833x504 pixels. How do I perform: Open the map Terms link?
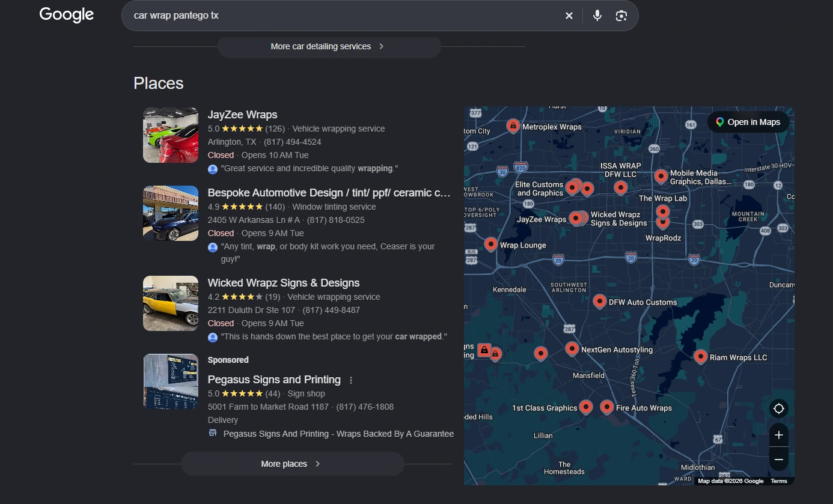click(x=779, y=481)
